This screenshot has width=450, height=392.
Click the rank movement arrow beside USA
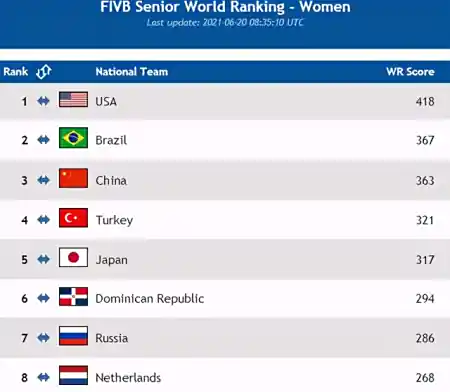pyautogui.click(x=43, y=101)
